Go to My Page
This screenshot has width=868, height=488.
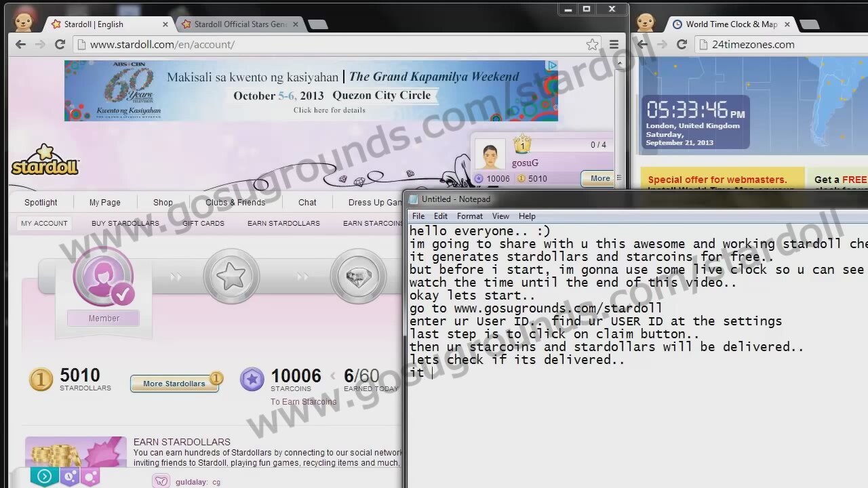click(104, 203)
